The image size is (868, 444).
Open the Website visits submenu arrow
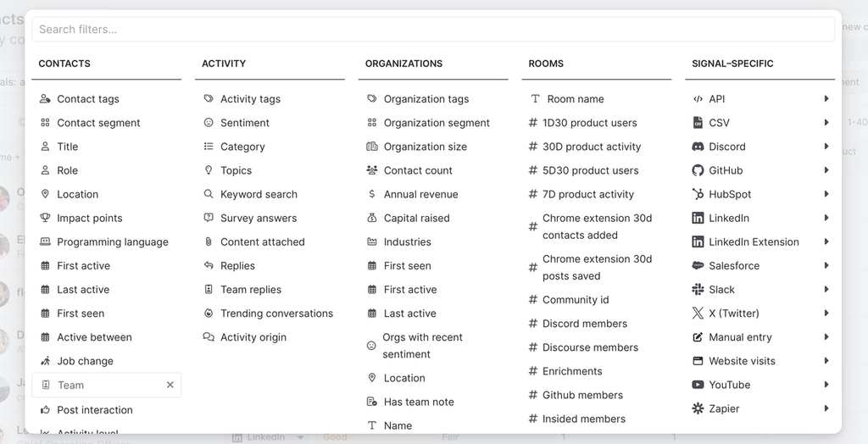826,361
